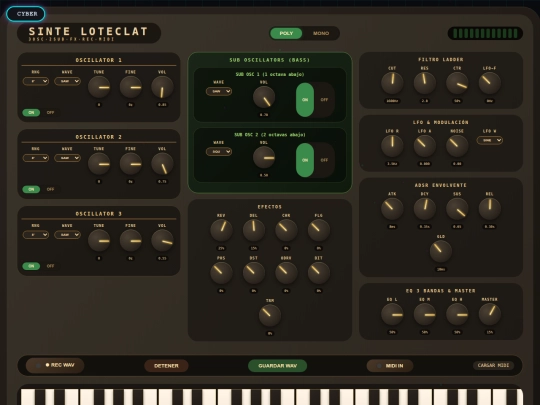
Task: Select POLY voice mode
Action: click(286, 33)
